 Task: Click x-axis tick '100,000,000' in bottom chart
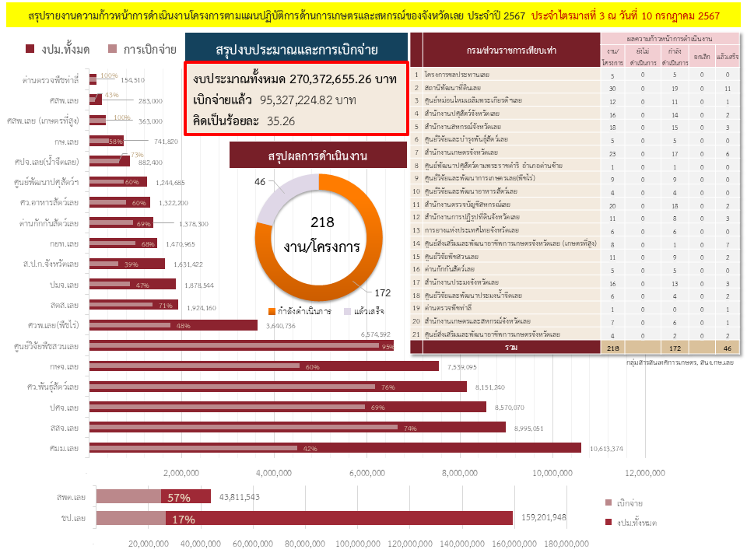pos(358,544)
